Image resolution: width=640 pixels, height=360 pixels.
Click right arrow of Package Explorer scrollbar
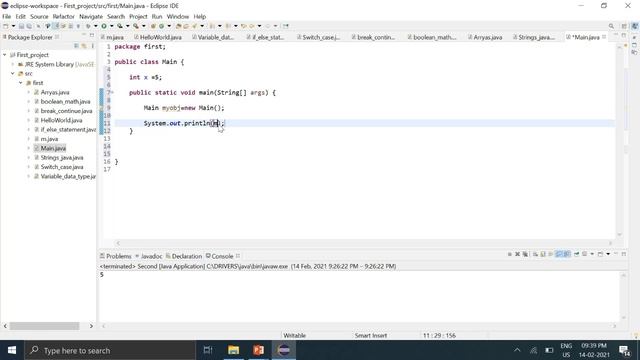pos(91,326)
